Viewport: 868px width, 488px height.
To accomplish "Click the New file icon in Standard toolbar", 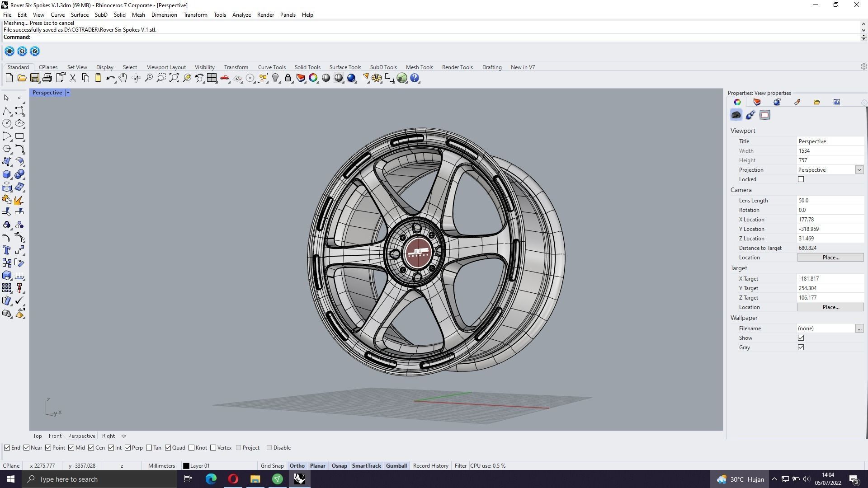I will coord(9,78).
